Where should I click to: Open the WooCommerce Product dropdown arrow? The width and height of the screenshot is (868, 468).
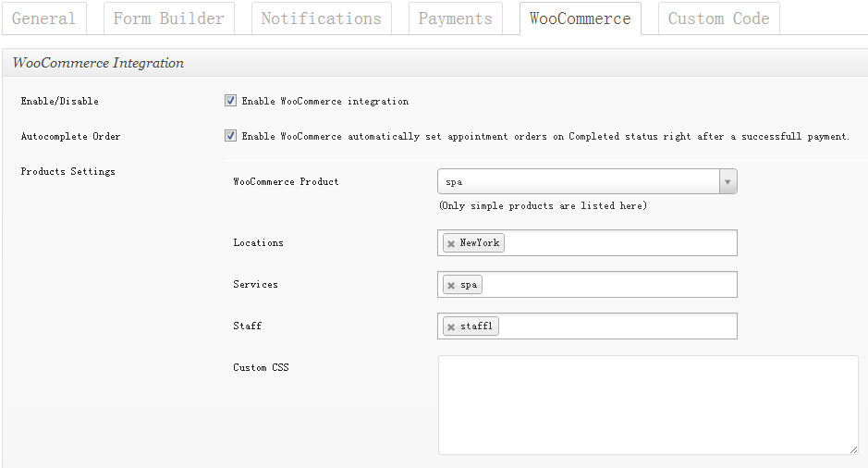[x=727, y=182]
